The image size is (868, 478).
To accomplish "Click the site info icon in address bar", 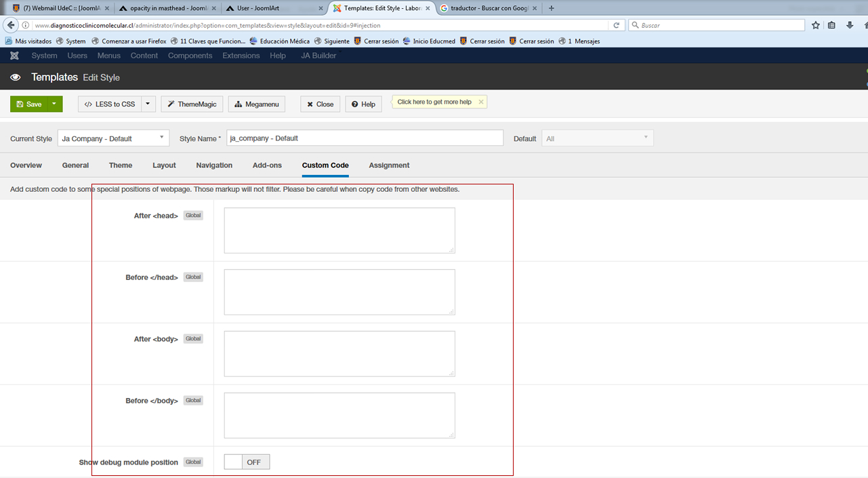I will point(26,25).
